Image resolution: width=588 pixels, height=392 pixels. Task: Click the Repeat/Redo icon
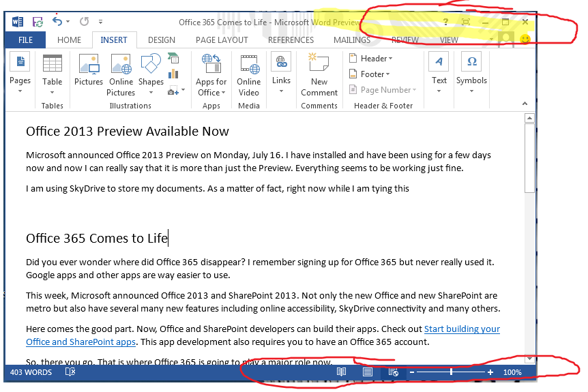(85, 21)
